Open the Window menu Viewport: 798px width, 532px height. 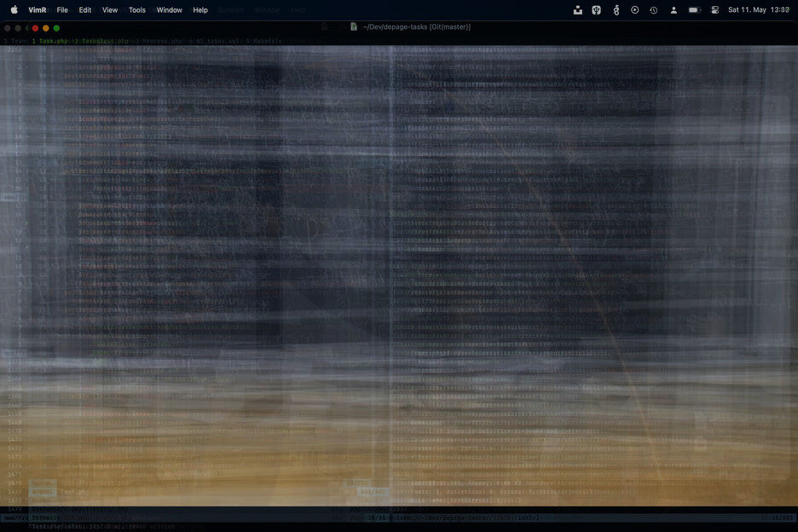pos(169,9)
